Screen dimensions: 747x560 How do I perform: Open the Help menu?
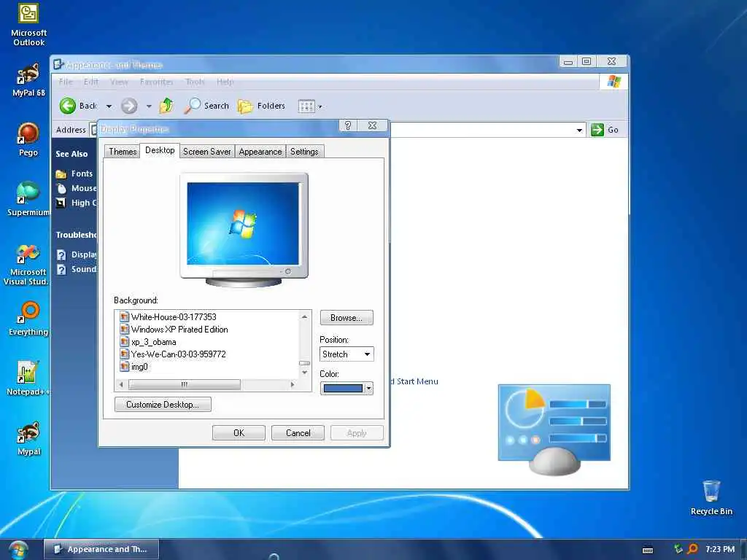tap(225, 82)
